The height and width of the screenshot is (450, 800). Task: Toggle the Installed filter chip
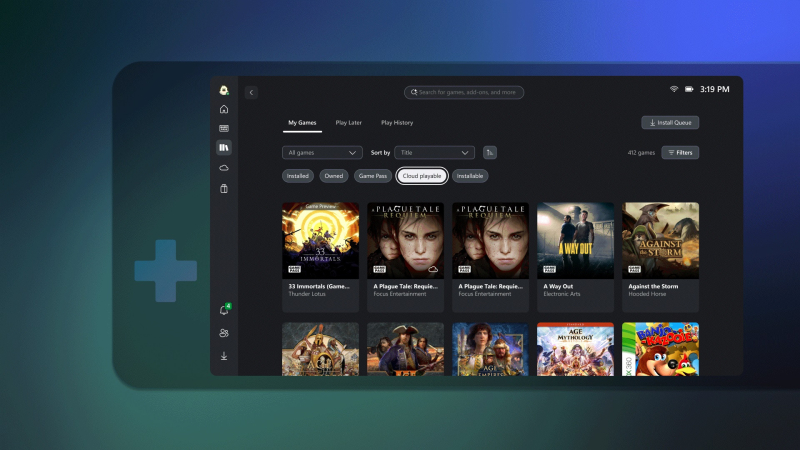(298, 176)
